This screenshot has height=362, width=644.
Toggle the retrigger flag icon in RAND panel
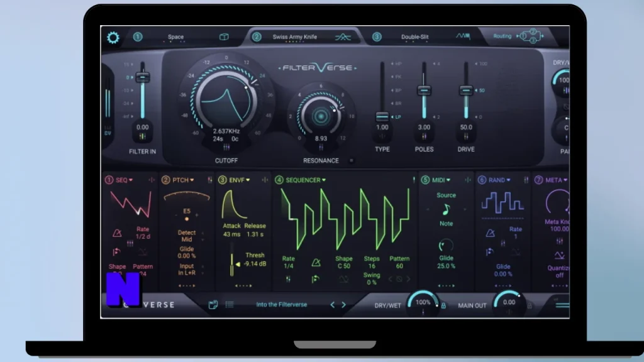(489, 251)
